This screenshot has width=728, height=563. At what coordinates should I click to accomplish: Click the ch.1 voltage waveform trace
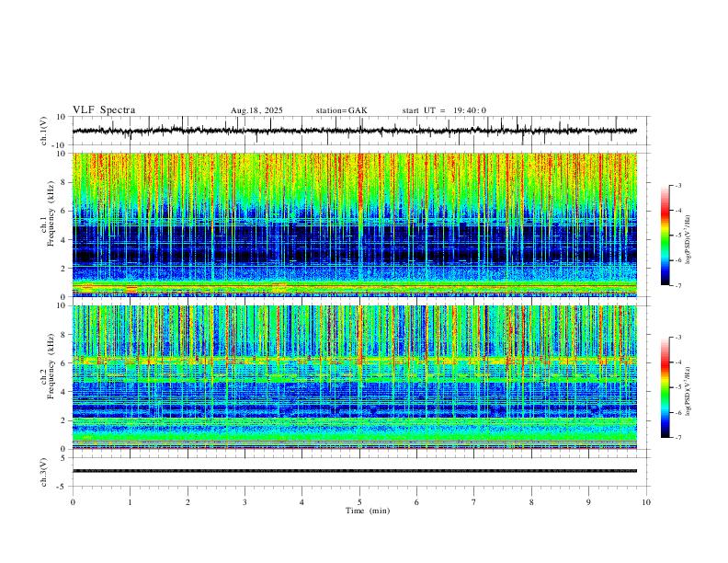coord(354,131)
